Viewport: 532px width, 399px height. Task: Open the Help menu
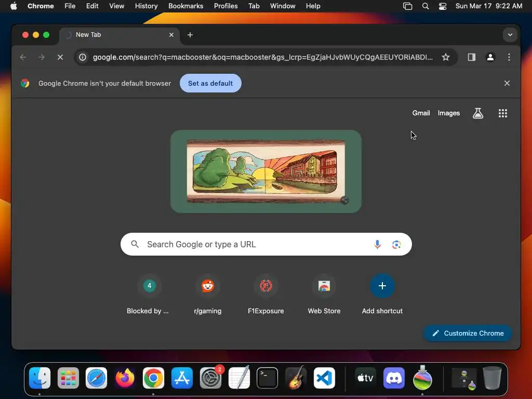[313, 6]
